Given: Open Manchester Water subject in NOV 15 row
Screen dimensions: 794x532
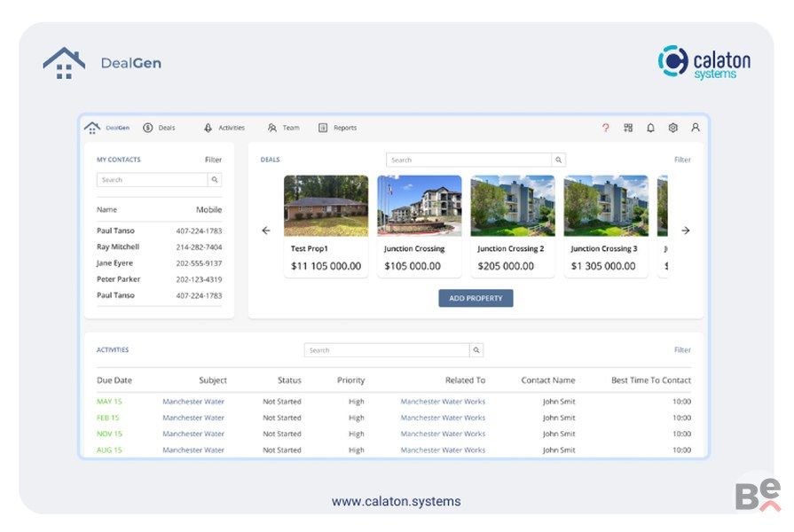Looking at the screenshot, I should 193,434.
